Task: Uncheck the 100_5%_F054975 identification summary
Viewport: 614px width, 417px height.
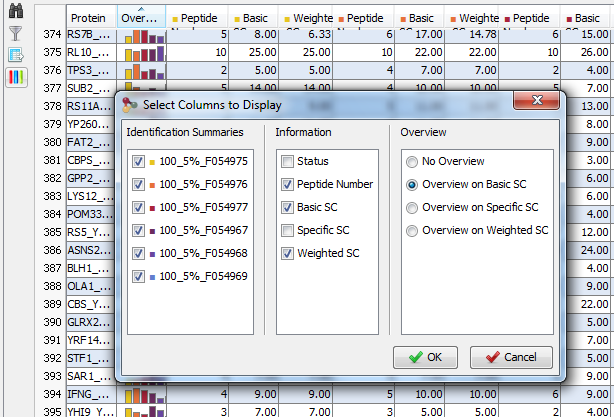Action: (x=138, y=161)
